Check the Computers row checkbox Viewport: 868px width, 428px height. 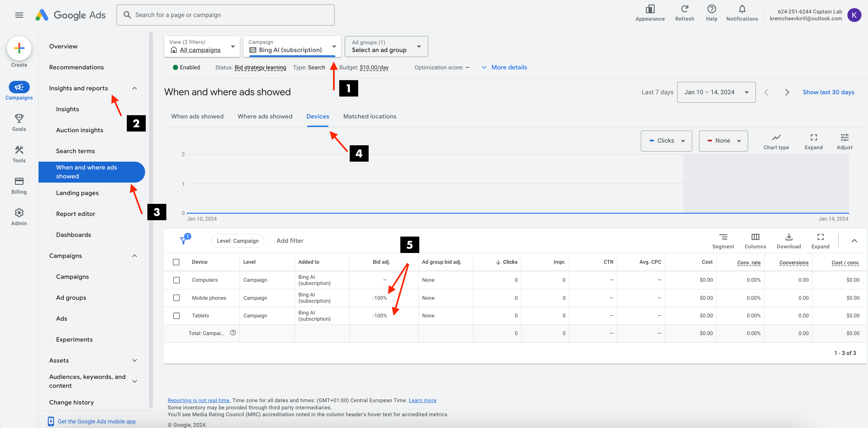coord(176,280)
